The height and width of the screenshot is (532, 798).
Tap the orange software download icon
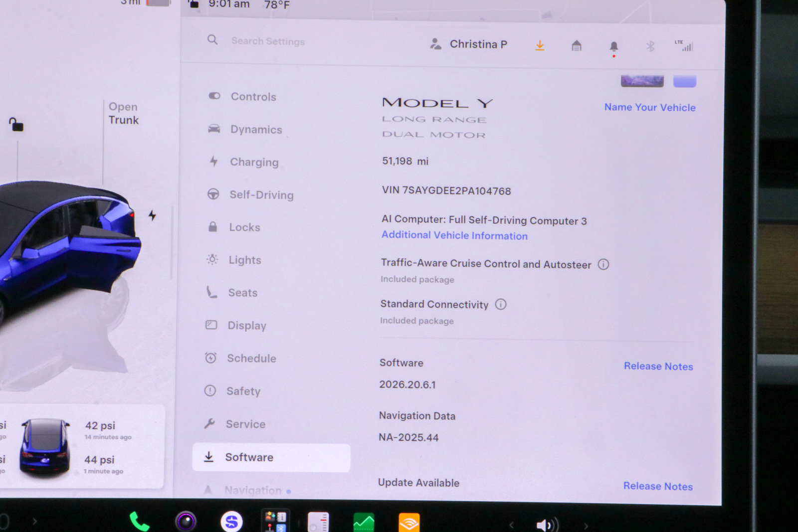coord(540,46)
